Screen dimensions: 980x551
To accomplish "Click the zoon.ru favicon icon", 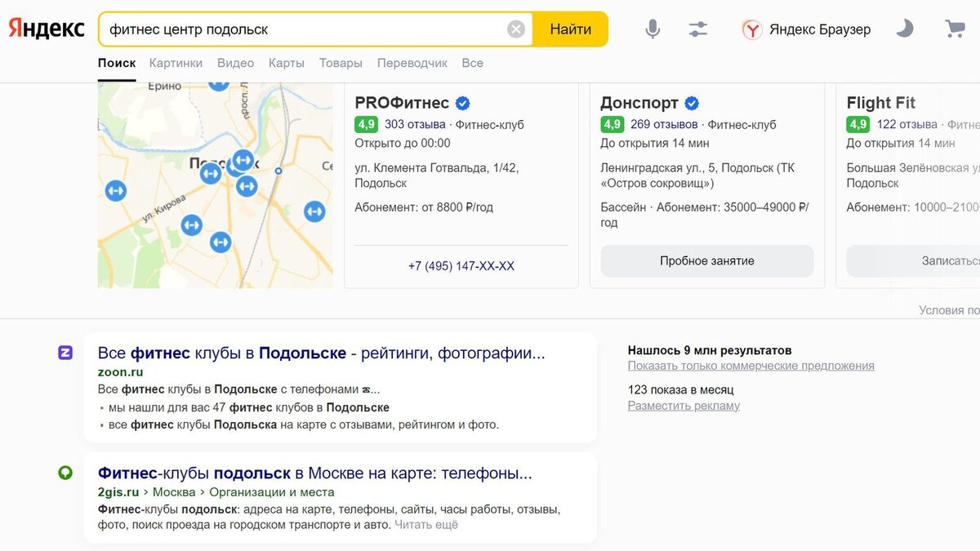I will coord(65,353).
